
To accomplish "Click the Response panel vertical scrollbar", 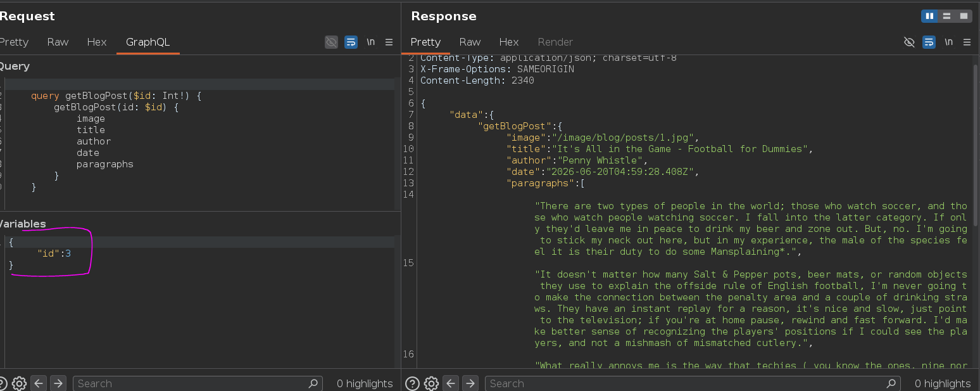I will pos(975,146).
